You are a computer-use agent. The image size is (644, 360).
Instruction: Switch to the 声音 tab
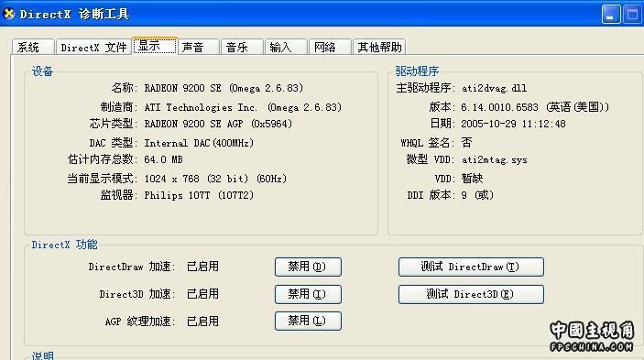199,48
